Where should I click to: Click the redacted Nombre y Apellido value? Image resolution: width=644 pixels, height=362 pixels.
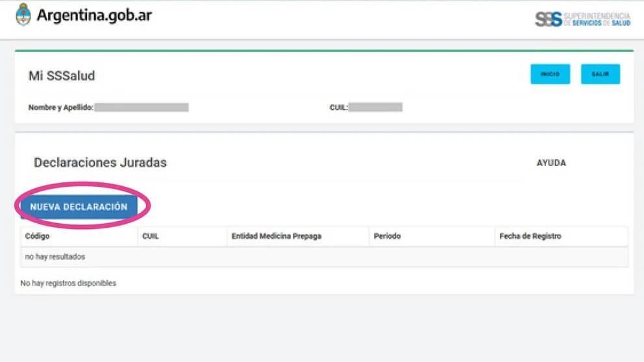[x=142, y=107]
